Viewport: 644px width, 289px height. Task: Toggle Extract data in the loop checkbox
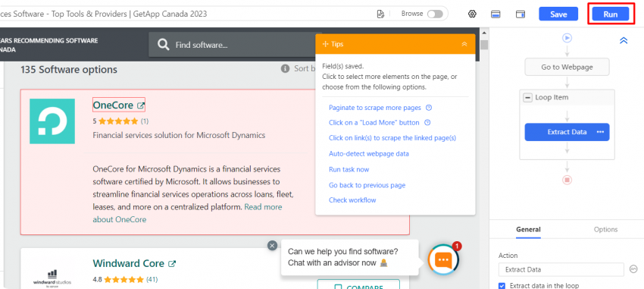[502, 286]
